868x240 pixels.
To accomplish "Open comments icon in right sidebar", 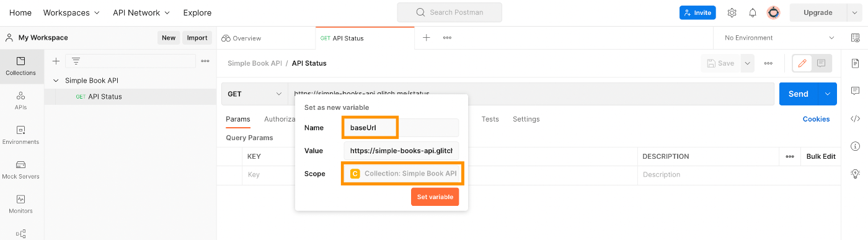I will point(856,91).
